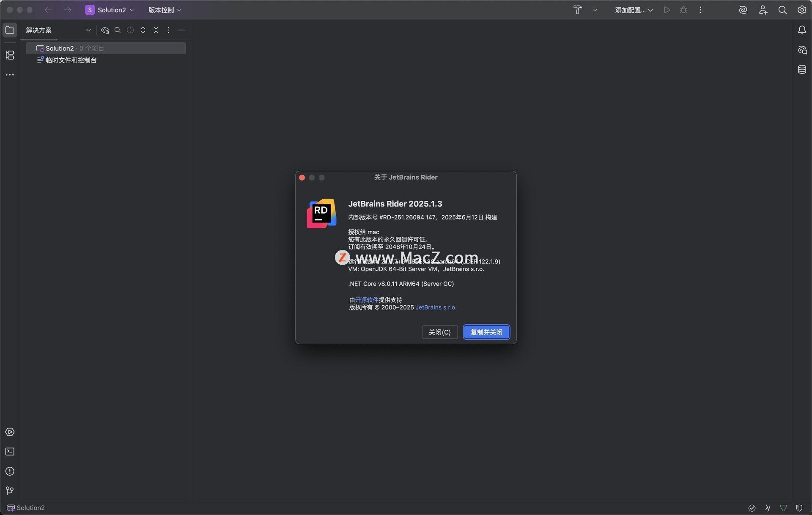The image size is (812, 515).
Task: Hide the solution panel with minimize dash
Action: pos(181,30)
